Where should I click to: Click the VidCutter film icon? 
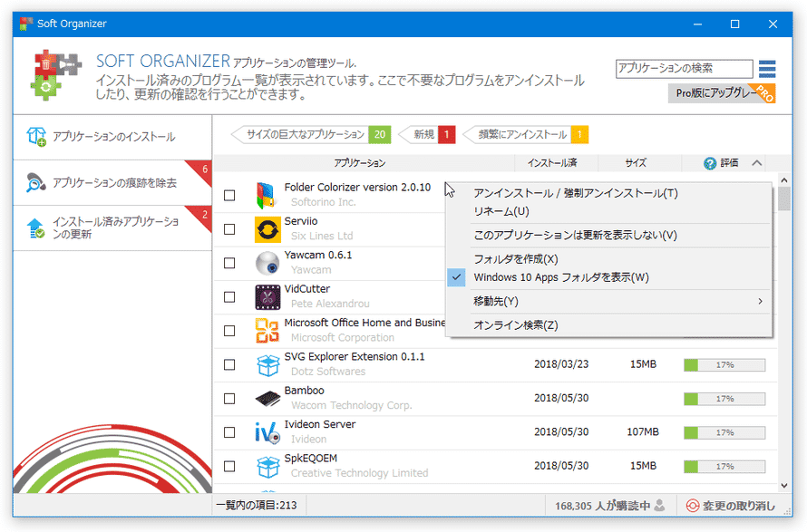tap(267, 297)
